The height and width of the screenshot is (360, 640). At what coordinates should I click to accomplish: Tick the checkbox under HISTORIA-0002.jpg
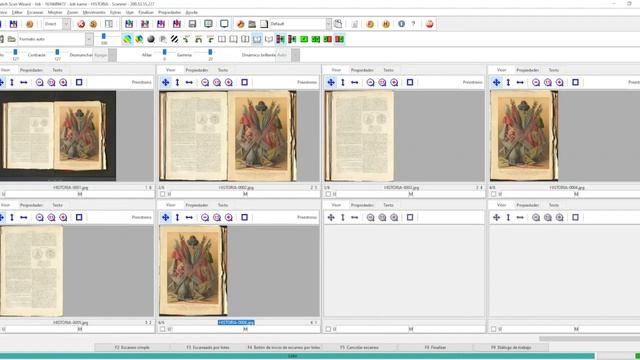[x=163, y=194]
